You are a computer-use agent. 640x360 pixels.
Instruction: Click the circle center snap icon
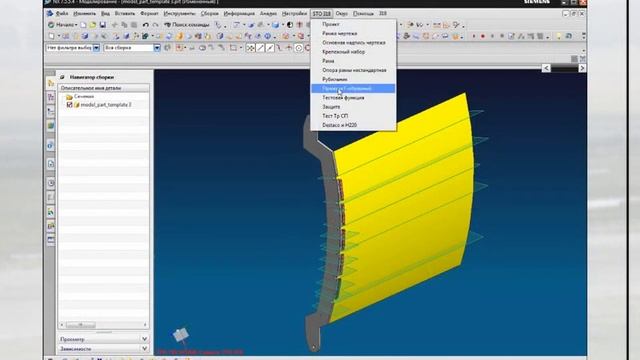coord(299,48)
